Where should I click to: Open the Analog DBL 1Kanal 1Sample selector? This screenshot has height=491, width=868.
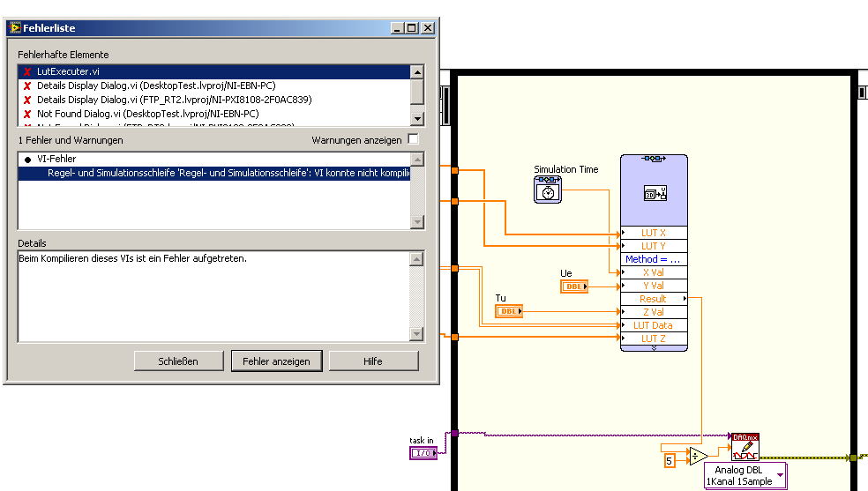[745, 476]
